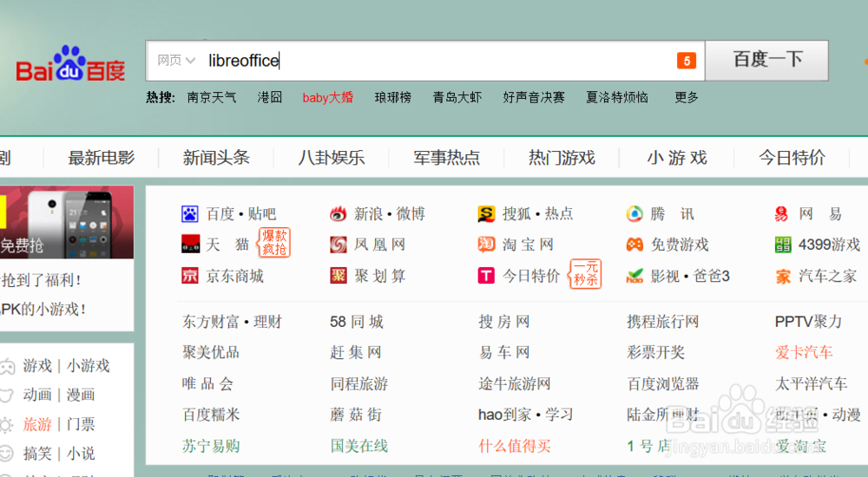Open the 小说 sidebar link

tap(81, 454)
